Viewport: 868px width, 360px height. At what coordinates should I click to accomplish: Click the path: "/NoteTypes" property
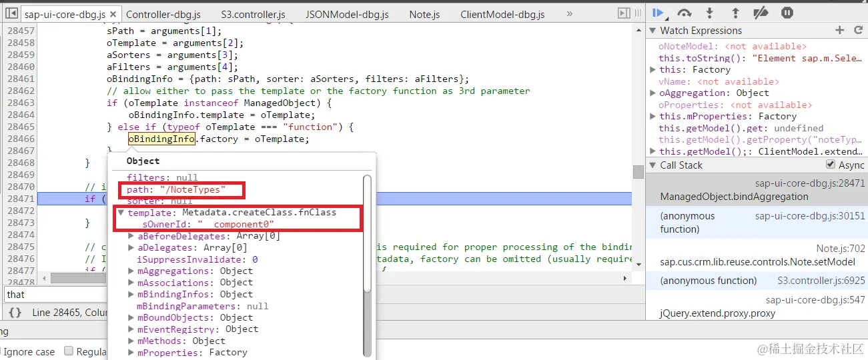[177, 190]
